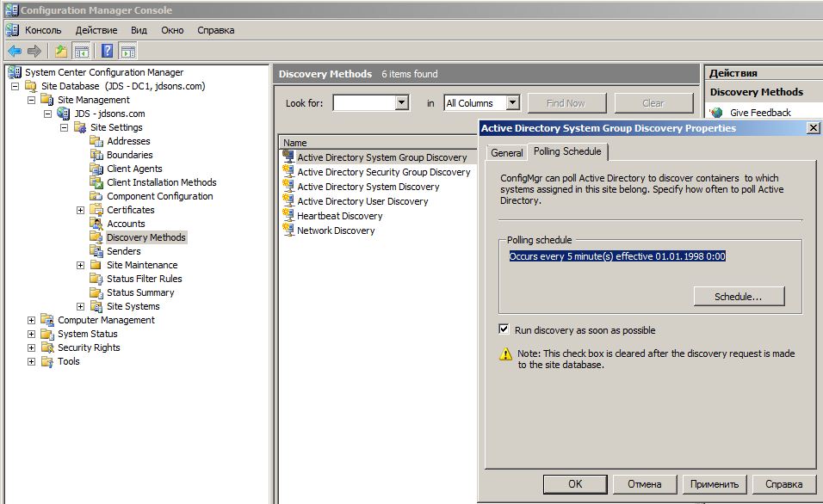
Task: Click the Heartbeat Discovery list icon
Action: coord(288,215)
